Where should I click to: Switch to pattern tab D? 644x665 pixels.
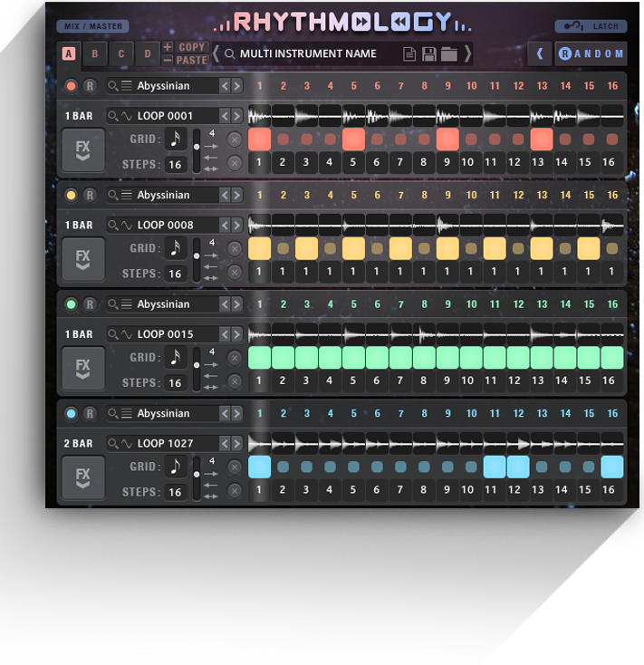pyautogui.click(x=148, y=53)
